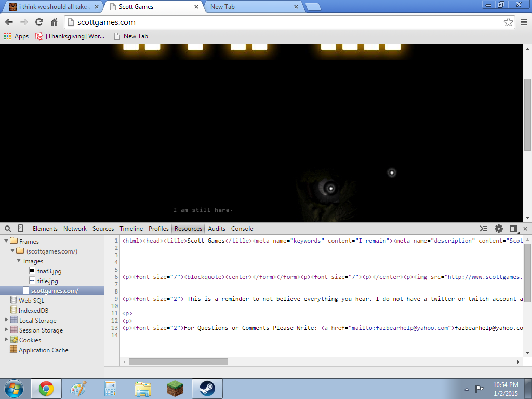This screenshot has width=532, height=399.
Task: Open the Network panel
Action: (75, 229)
